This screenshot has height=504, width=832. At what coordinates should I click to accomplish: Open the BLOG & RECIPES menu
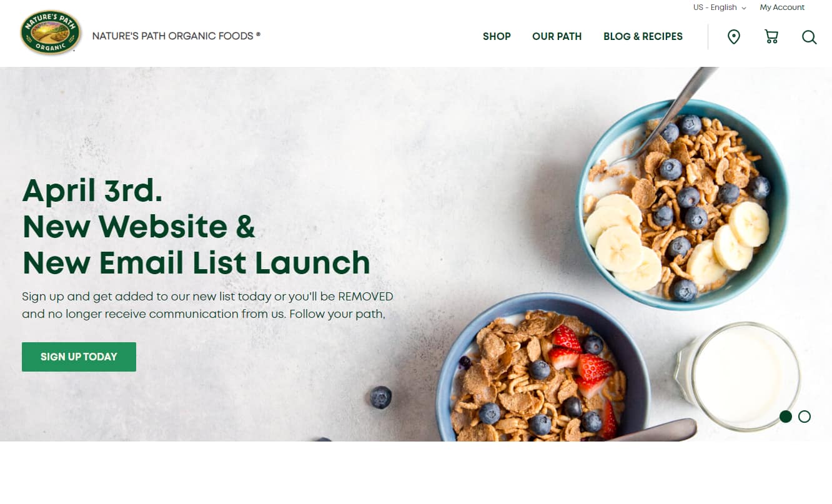click(643, 36)
